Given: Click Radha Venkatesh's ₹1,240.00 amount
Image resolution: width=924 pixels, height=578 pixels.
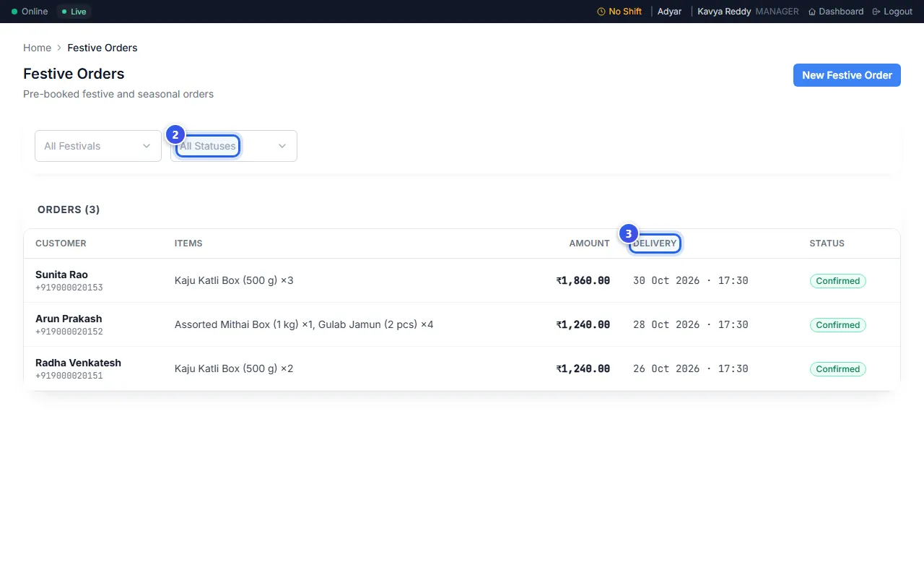Looking at the screenshot, I should pos(583,368).
